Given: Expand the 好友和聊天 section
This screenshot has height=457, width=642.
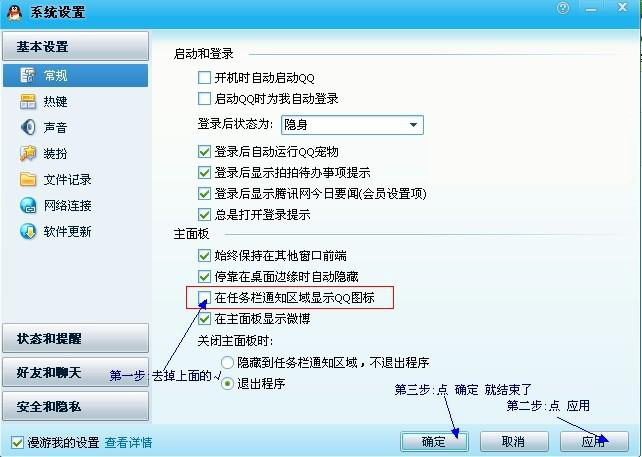Looking at the screenshot, I should pyautogui.click(x=75, y=372).
